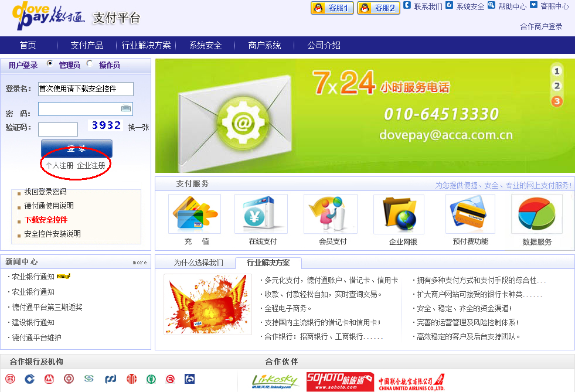Click the 企业注册 registration link

pos(91,166)
